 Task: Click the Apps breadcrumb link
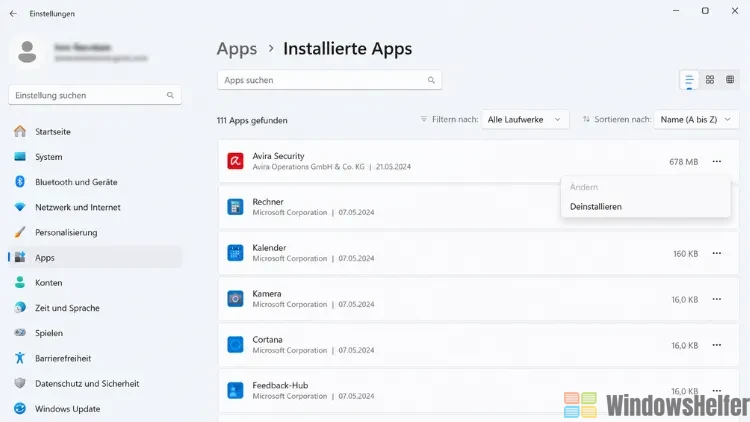[x=237, y=49]
